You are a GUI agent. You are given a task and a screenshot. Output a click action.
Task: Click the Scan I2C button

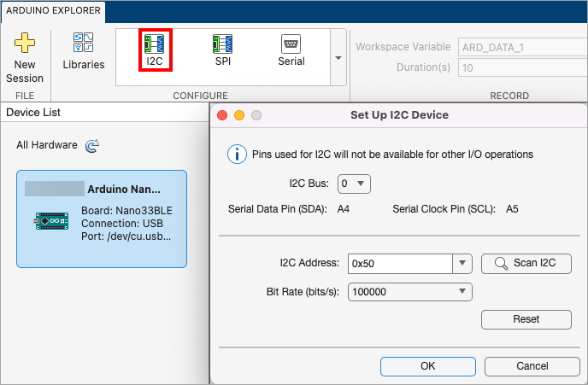click(526, 263)
